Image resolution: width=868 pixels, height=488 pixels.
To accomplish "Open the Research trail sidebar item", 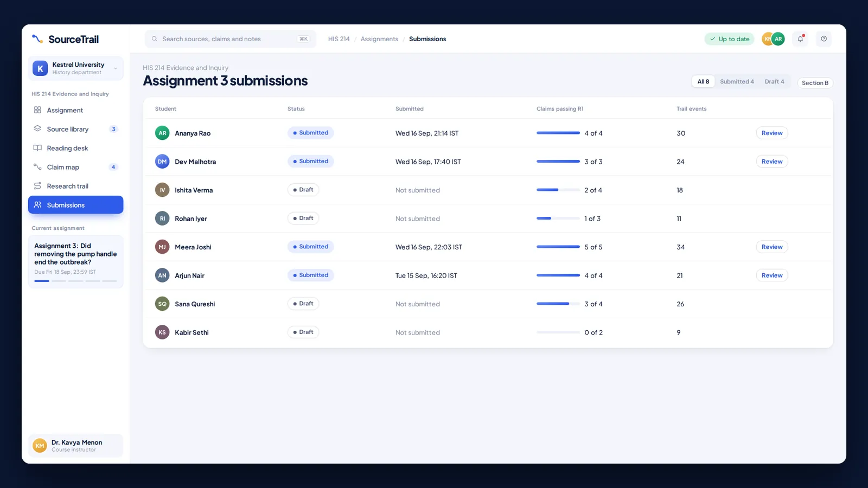I will tap(75, 186).
